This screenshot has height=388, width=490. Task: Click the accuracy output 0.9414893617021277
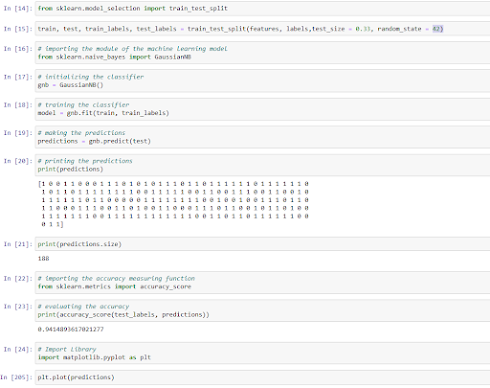point(71,329)
